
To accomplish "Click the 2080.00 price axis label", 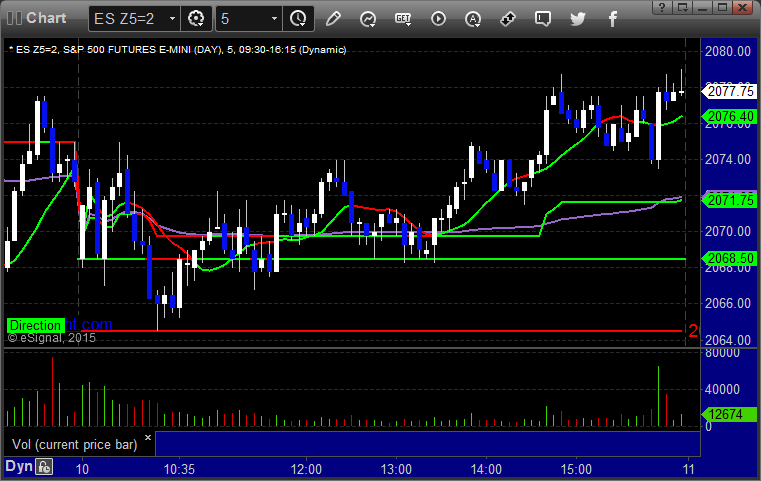I will tap(728, 51).
